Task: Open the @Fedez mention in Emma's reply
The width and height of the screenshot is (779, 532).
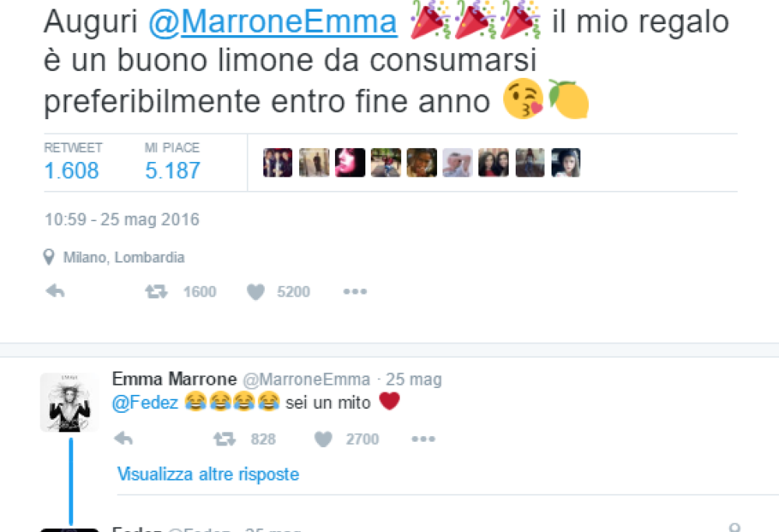Action: [145, 403]
